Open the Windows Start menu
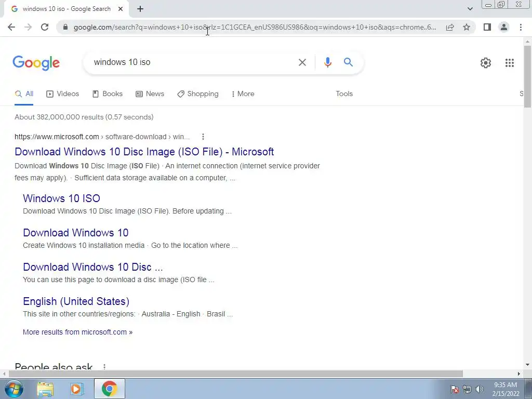532x399 pixels. [14, 389]
